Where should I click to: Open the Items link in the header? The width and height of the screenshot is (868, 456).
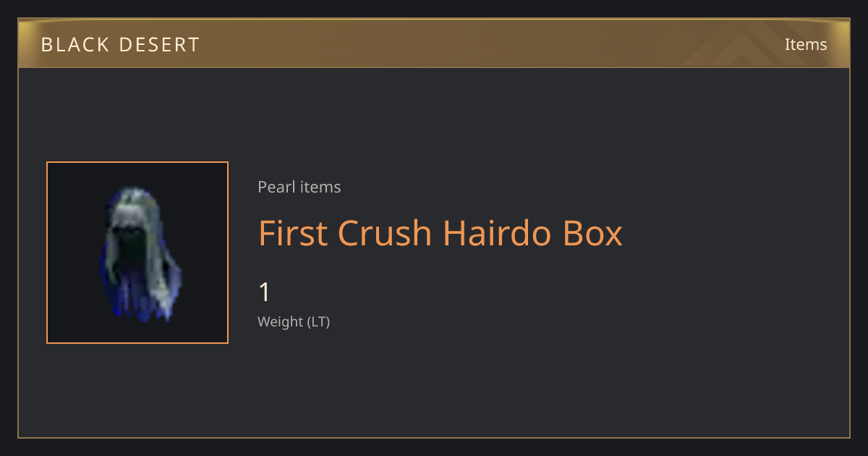(x=806, y=44)
